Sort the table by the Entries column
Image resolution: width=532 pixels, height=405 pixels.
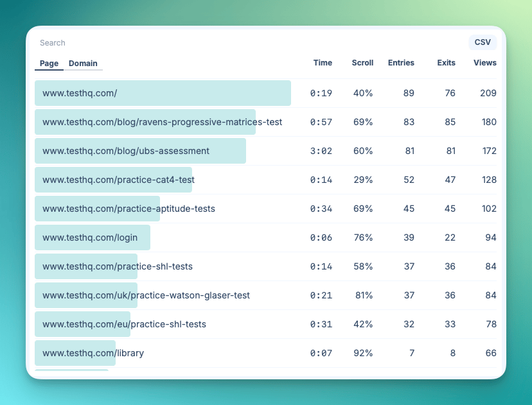pos(401,63)
